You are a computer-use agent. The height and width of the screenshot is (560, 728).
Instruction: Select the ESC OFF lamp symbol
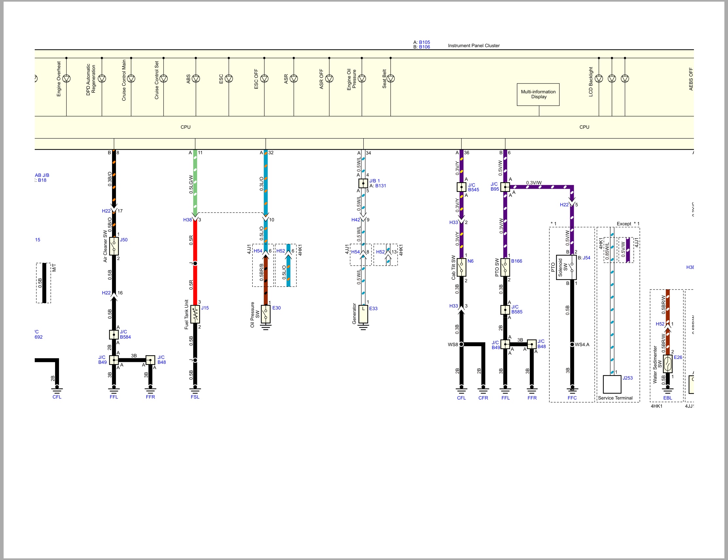point(264,79)
